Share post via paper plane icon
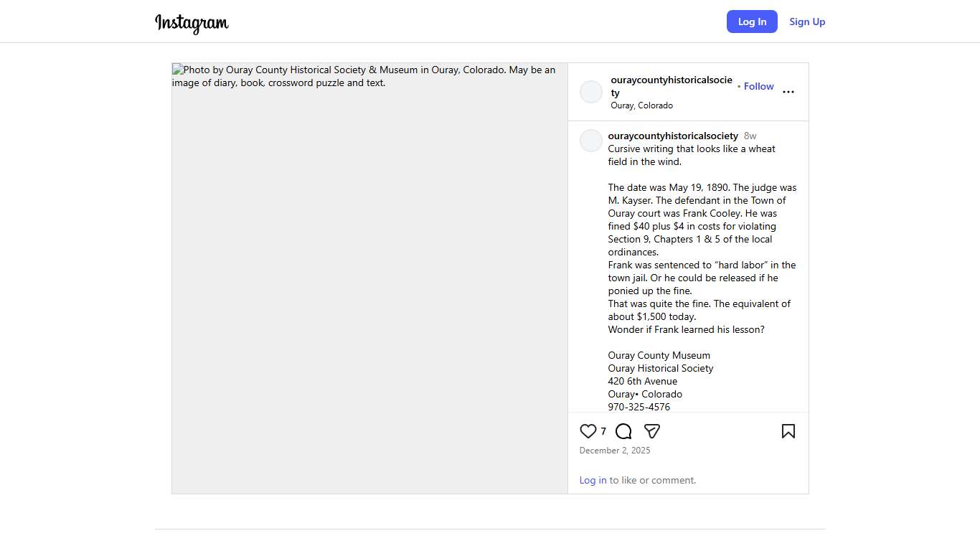This screenshot has height=551, width=980. pyautogui.click(x=651, y=431)
